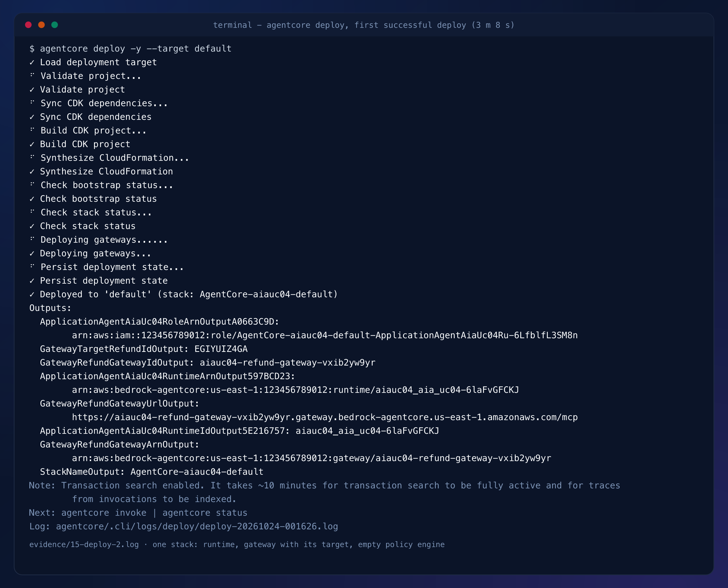Image resolution: width=728 pixels, height=588 pixels.
Task: Click the 'Persist deployment state...' in-progress line
Action: [107, 267]
